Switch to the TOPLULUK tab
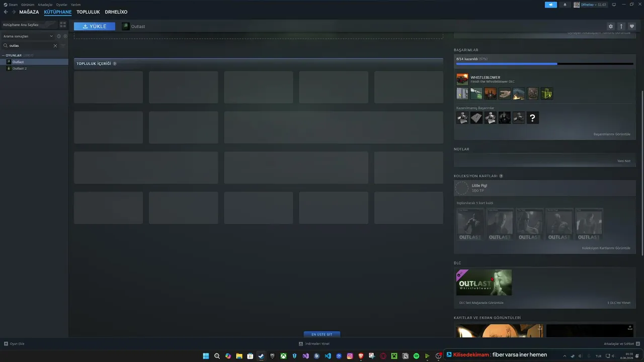Screen dimensions: 644x362 [x=88, y=12]
